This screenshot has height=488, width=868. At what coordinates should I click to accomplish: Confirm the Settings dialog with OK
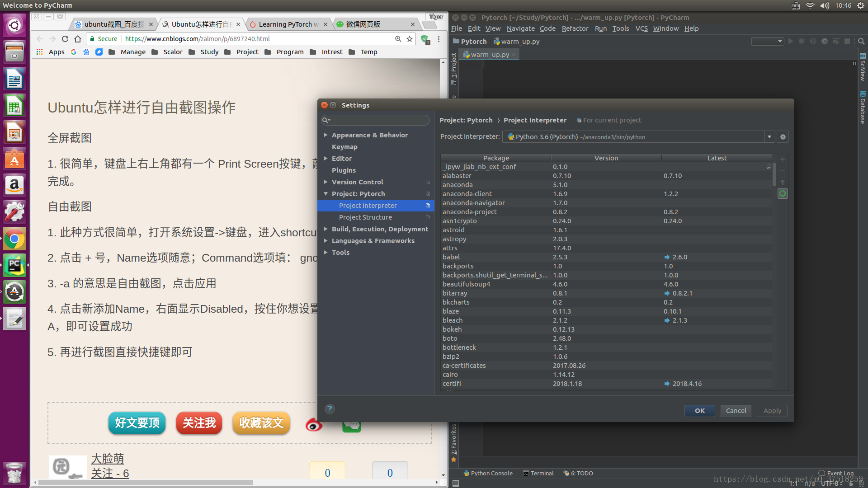click(699, 411)
